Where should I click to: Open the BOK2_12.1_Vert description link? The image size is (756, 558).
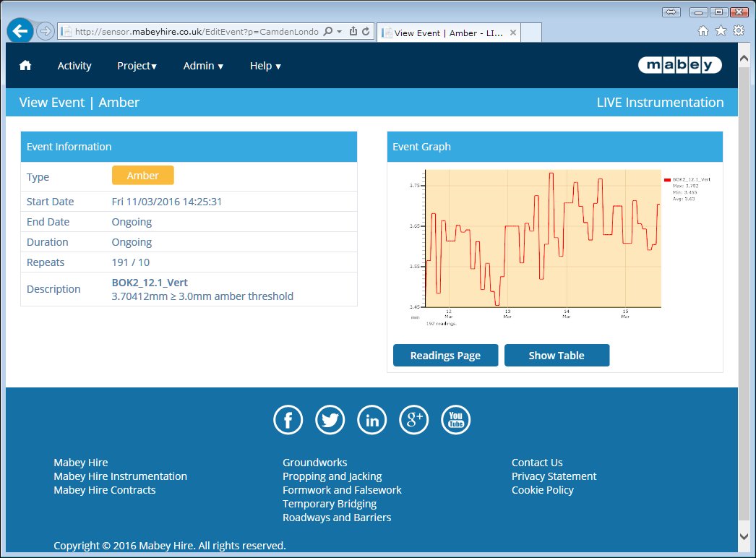point(150,283)
